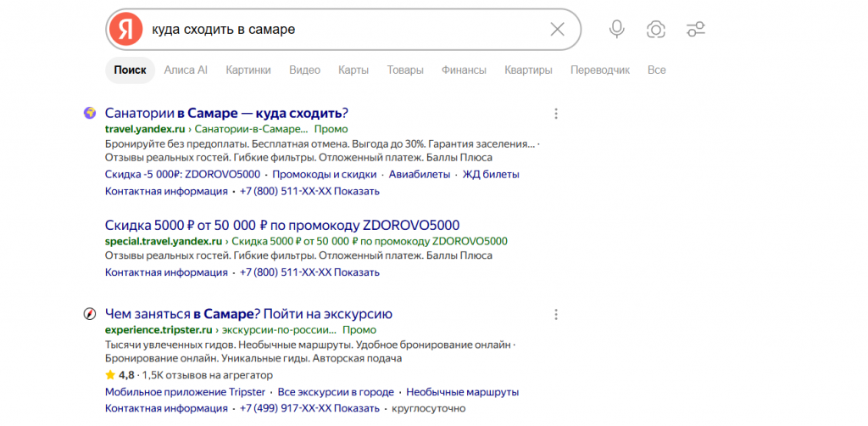The height and width of the screenshot is (426, 868).
Task: Click inside the search input field
Action: click(343, 30)
